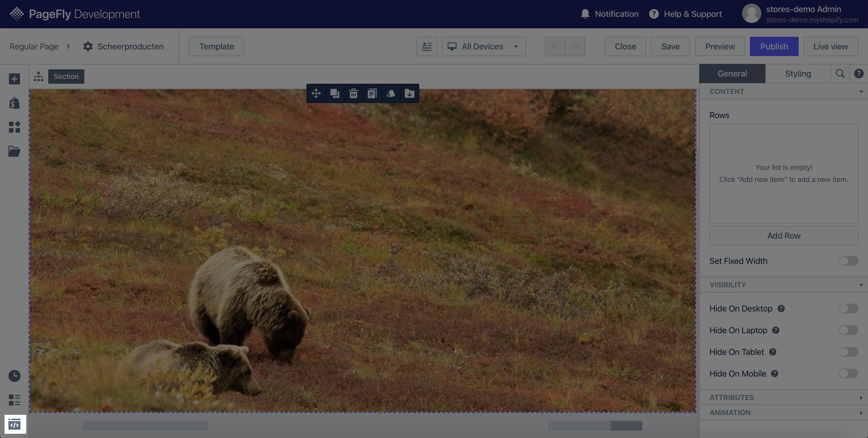The height and width of the screenshot is (438, 868).
Task: Click stores-demo.myshopify.com account text
Action: (812, 20)
